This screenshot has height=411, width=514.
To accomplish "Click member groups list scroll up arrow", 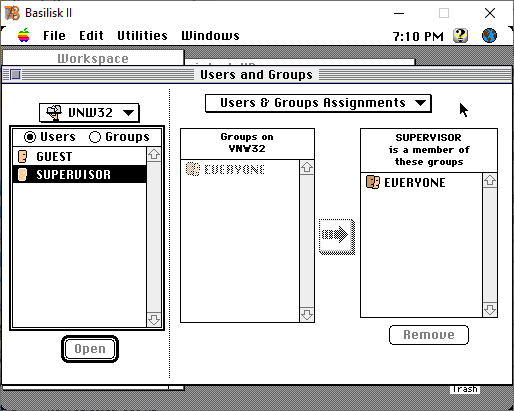I will pyautogui.click(x=490, y=180).
